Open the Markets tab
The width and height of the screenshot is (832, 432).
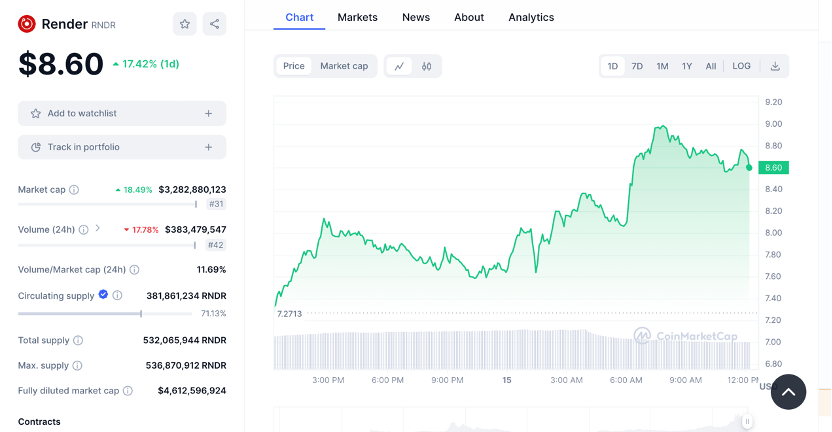357,17
